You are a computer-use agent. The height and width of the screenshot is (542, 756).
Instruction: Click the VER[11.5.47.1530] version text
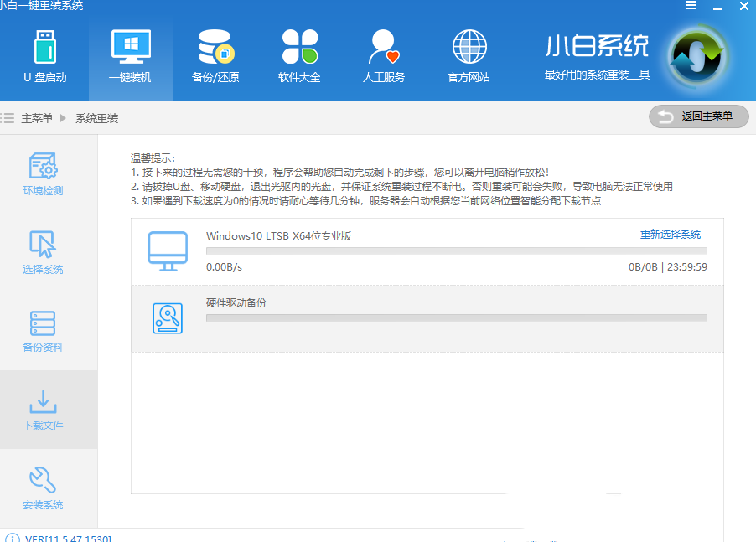[x=69, y=538]
